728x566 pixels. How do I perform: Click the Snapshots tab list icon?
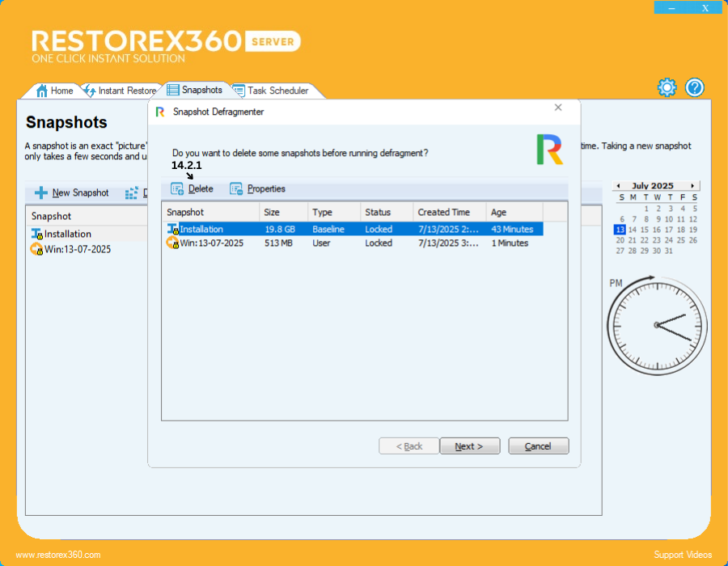pos(173,90)
